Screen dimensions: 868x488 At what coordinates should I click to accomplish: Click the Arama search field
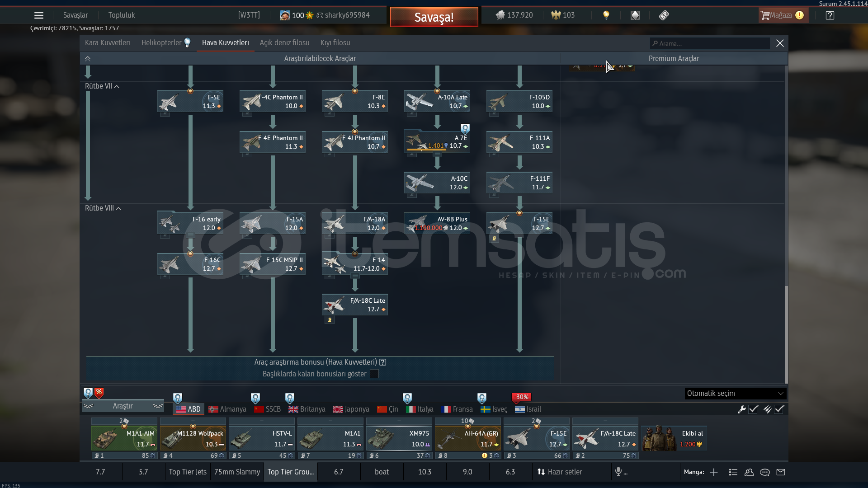pyautogui.click(x=710, y=43)
